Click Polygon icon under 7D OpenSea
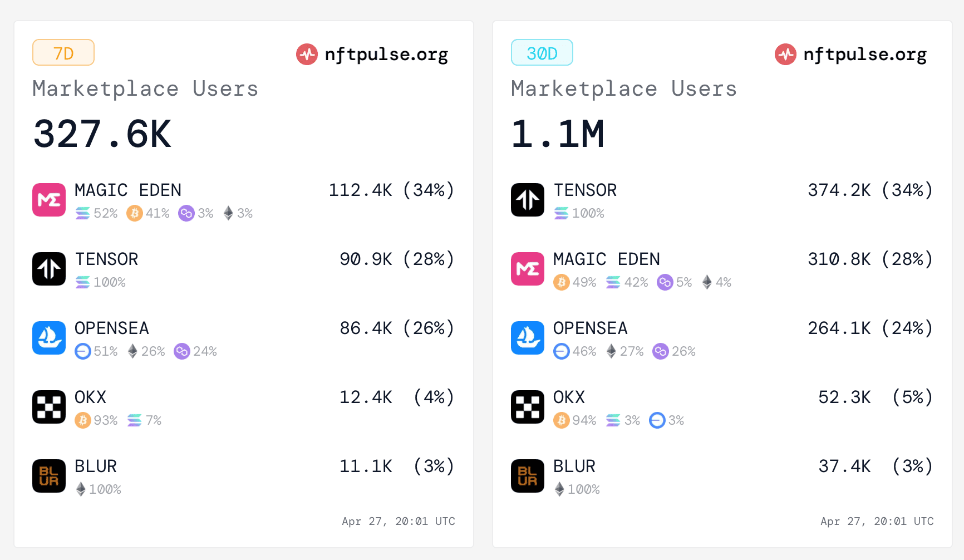The image size is (964, 560). click(x=182, y=351)
